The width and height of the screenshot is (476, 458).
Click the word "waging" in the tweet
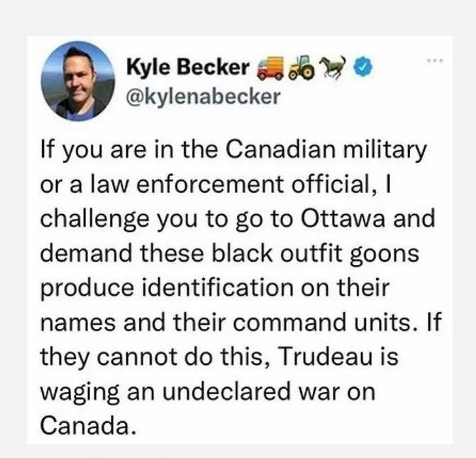(79, 393)
